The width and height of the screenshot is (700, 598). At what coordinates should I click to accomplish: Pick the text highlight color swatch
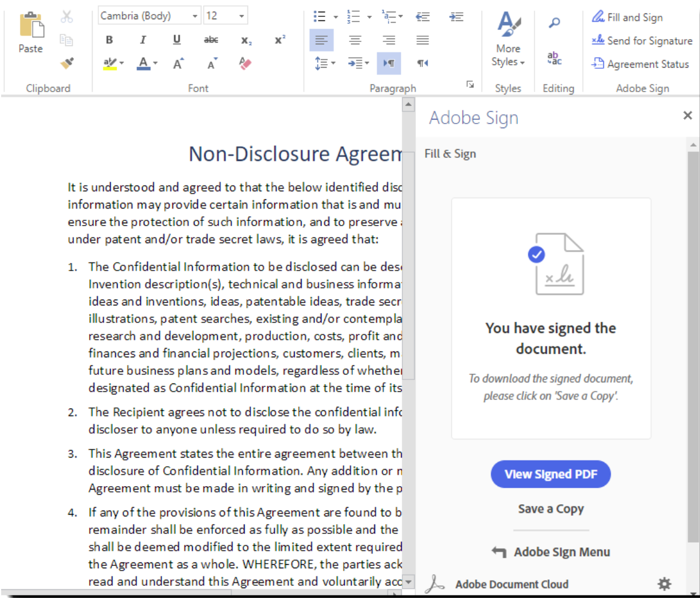[x=112, y=63]
